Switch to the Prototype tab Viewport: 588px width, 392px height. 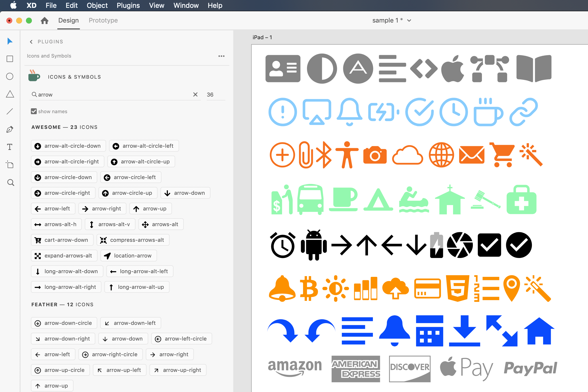pos(103,20)
